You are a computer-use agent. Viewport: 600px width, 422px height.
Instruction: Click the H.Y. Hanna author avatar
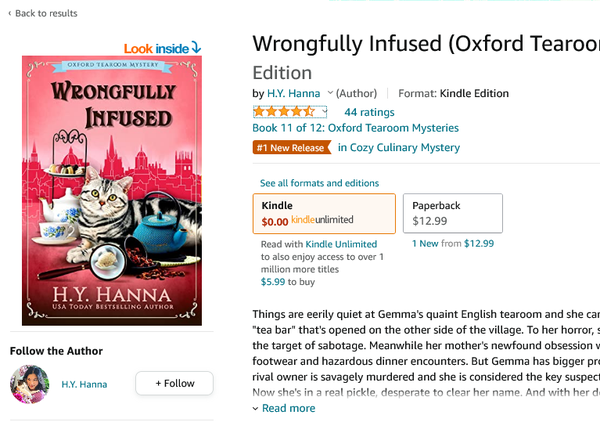pos(30,384)
